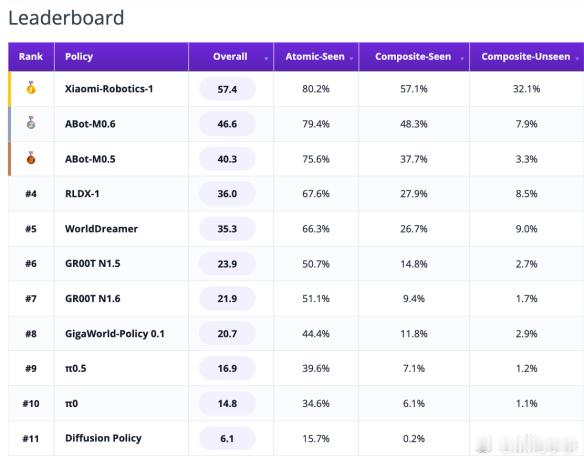Sort by Overall using its arrow
Image resolution: width=584 pixels, height=461 pixels.
coord(266,58)
